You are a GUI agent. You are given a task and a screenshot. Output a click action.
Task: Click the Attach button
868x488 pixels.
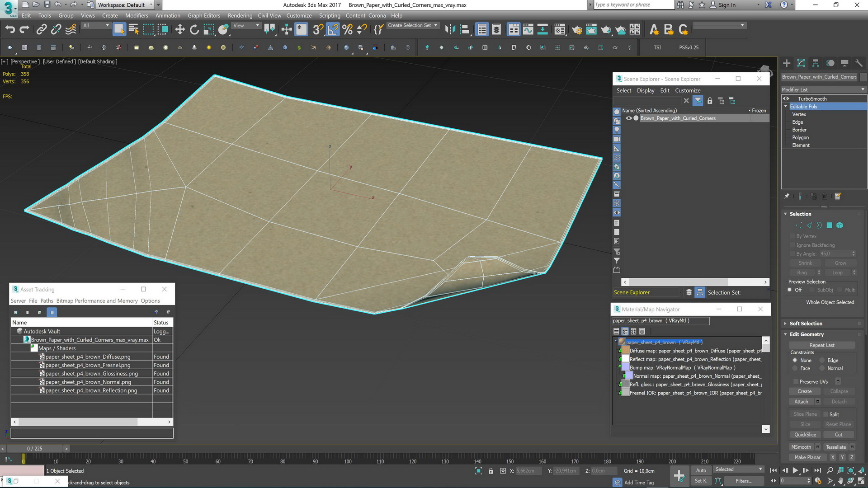click(801, 402)
